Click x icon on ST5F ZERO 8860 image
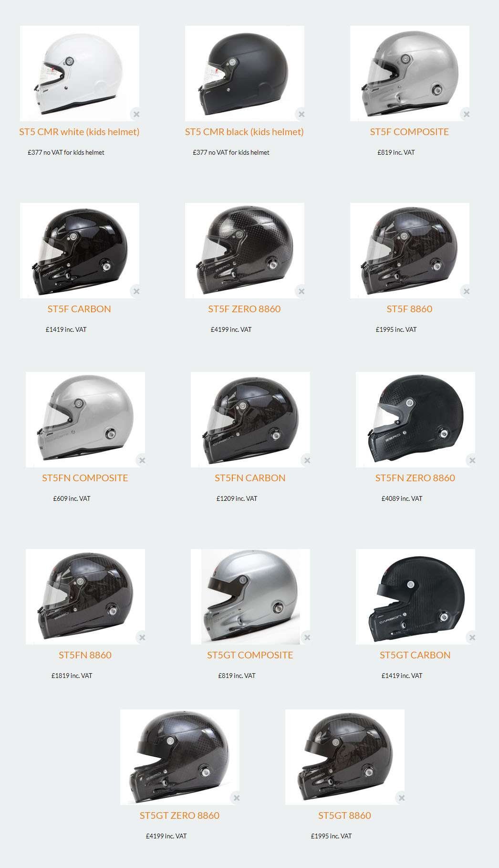499x868 pixels. click(x=301, y=291)
